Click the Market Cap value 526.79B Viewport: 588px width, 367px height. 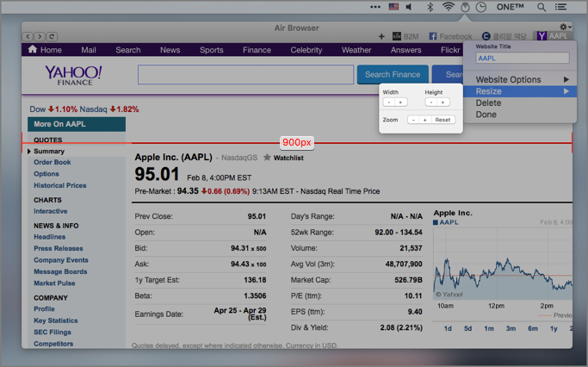[x=408, y=280]
